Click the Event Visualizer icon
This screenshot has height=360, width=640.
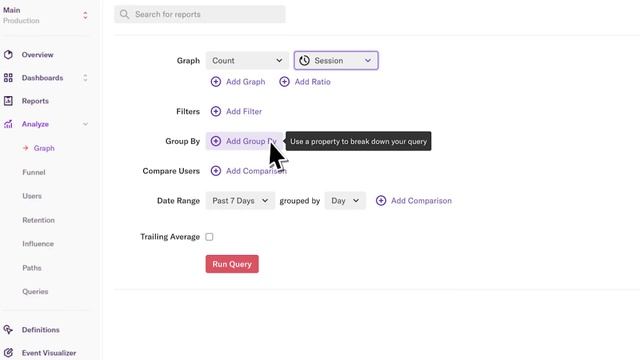(x=8, y=353)
